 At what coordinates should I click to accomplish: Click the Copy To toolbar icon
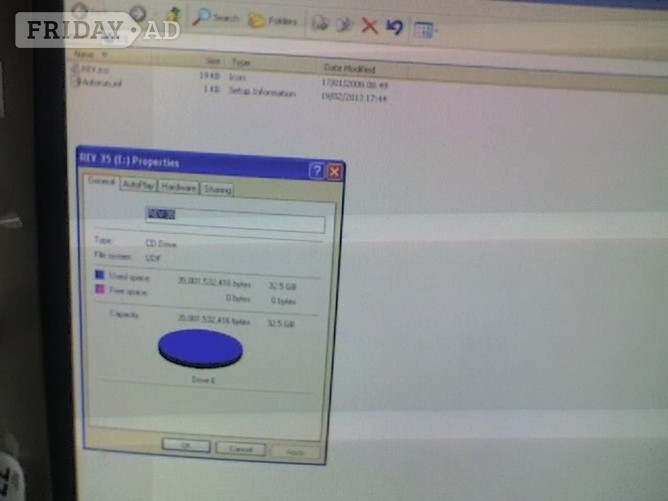click(x=344, y=25)
